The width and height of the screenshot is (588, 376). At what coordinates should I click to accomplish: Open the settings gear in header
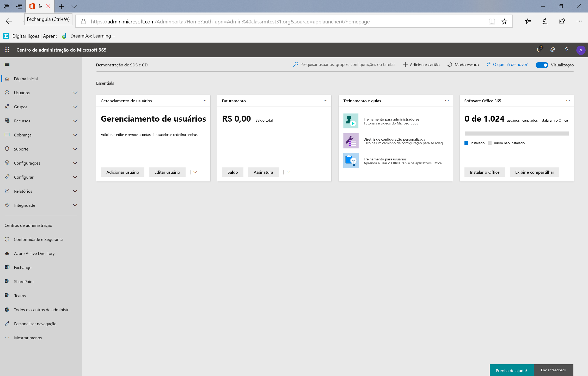click(553, 50)
